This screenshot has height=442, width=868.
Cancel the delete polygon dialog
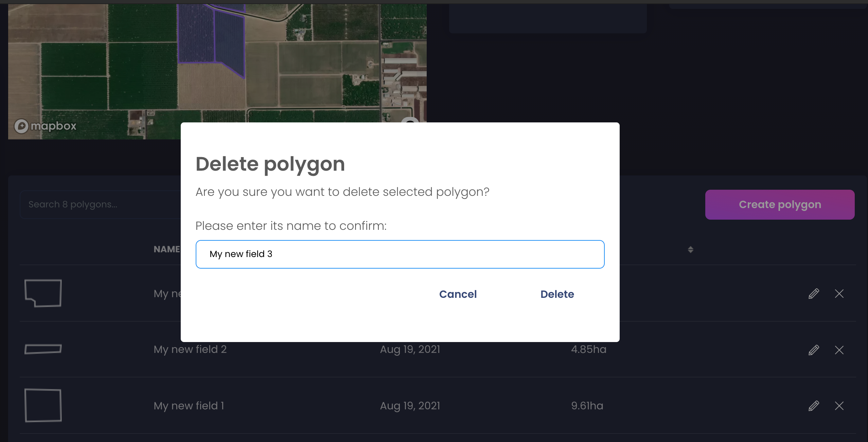[458, 294]
